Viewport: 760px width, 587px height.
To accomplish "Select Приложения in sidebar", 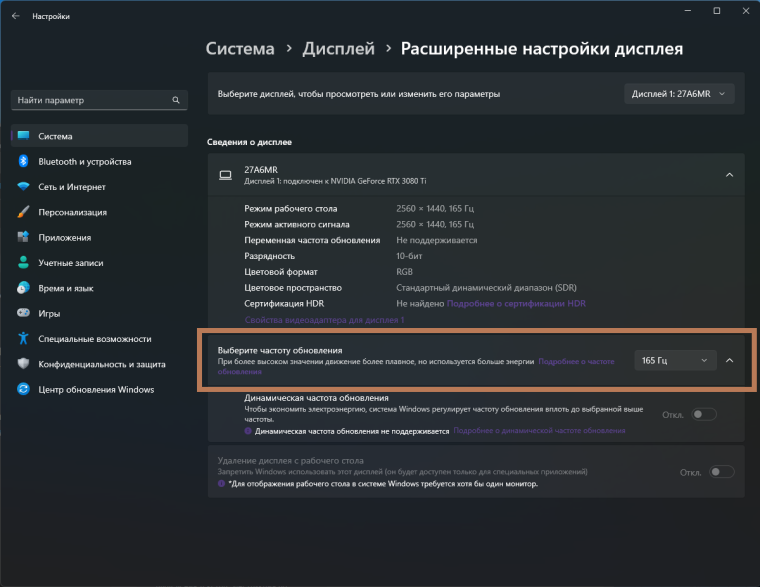I will [x=99, y=237].
